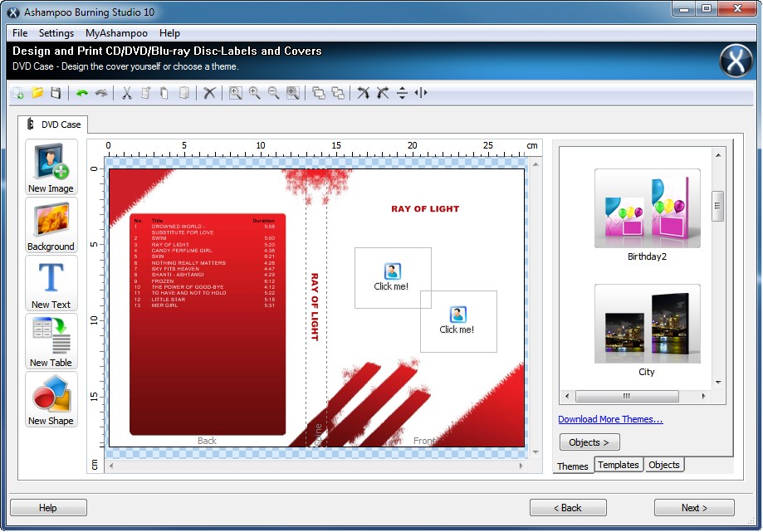Open the MyAshampoo menu
The image size is (763, 532).
click(116, 33)
